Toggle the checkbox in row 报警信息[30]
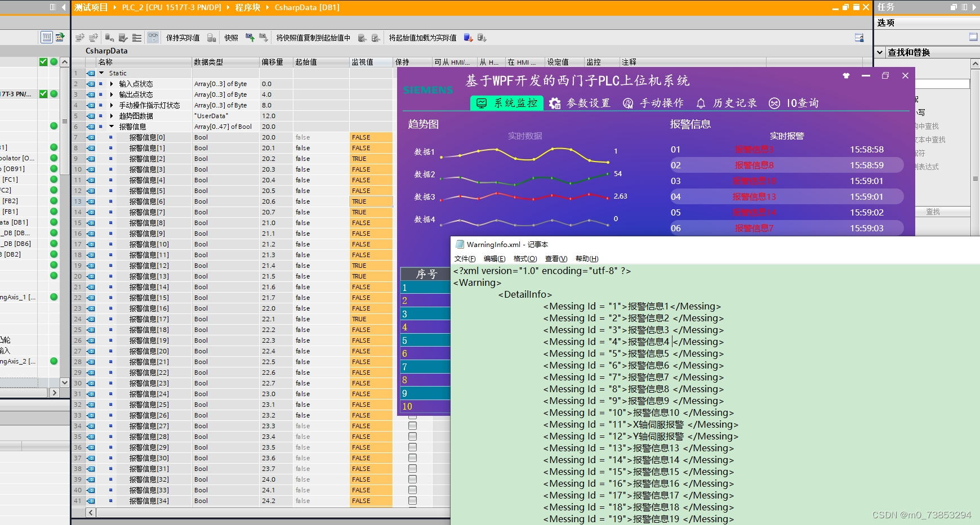Image resolution: width=980 pixels, height=525 pixels. 412,458
